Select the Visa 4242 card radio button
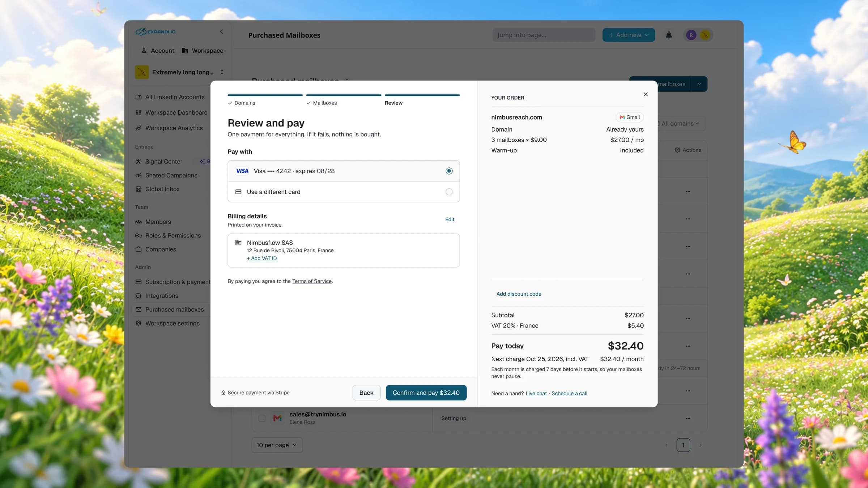 click(x=449, y=171)
